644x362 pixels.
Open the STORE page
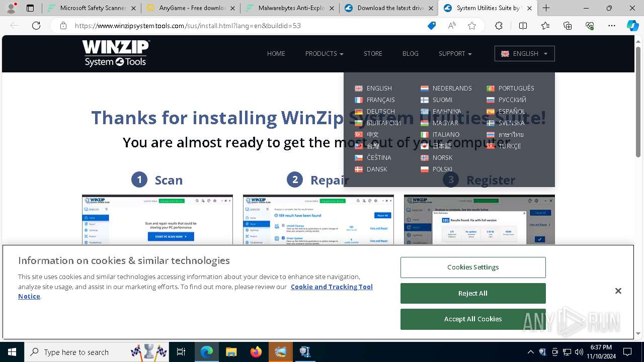point(373,54)
